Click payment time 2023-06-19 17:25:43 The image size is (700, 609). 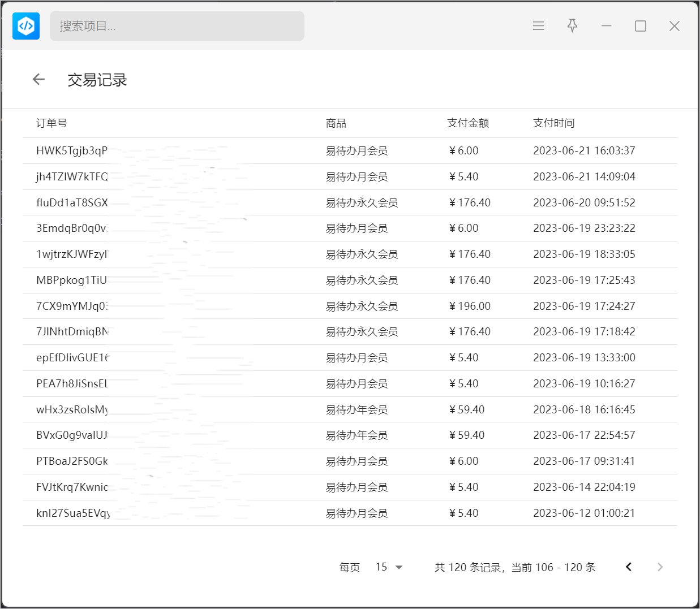(x=584, y=280)
